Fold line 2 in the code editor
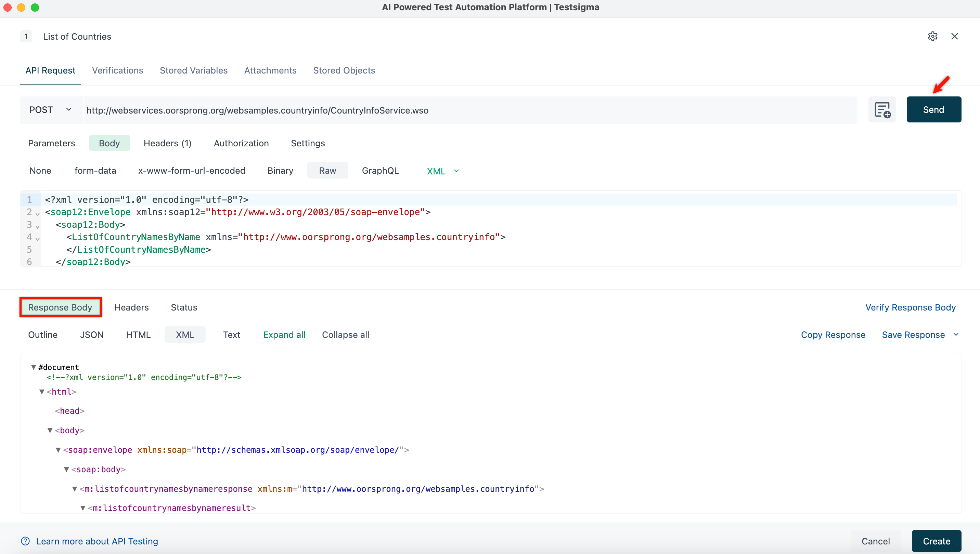 click(37, 214)
